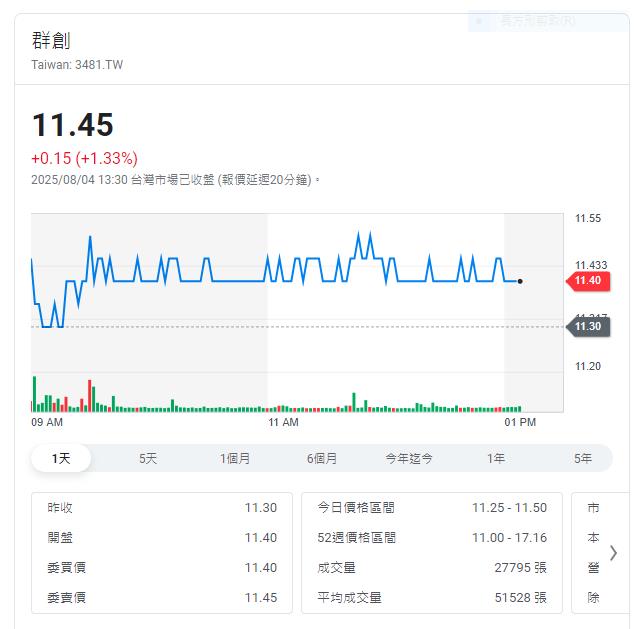Click the 11.55 y-axis label
This screenshot has height=629, width=641.
tap(588, 218)
